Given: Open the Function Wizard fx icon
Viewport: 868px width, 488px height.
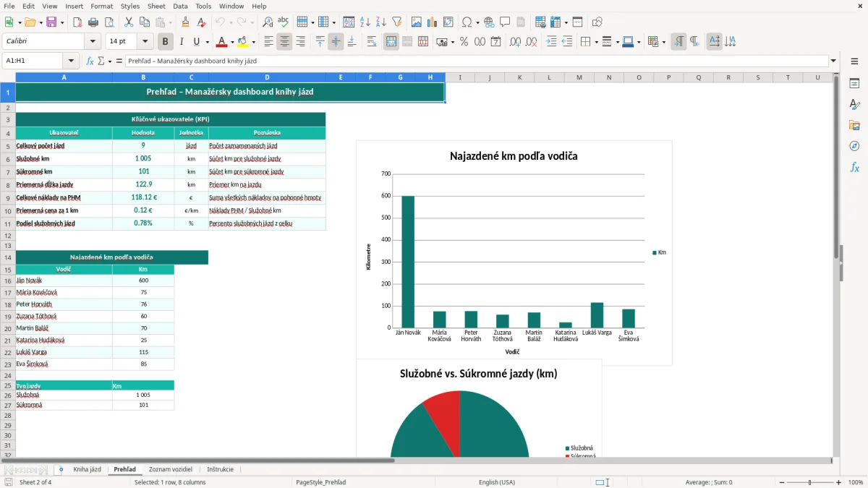Looking at the screenshot, I should click(x=90, y=61).
